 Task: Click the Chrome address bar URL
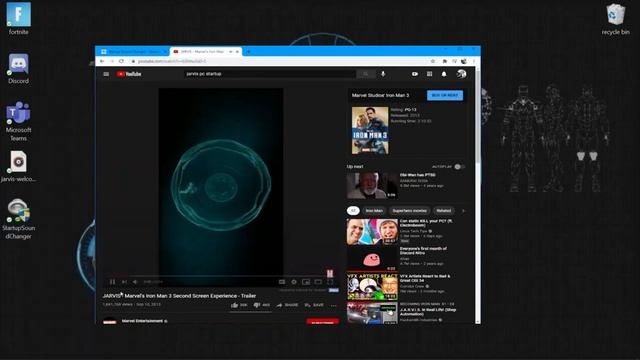(x=172, y=61)
